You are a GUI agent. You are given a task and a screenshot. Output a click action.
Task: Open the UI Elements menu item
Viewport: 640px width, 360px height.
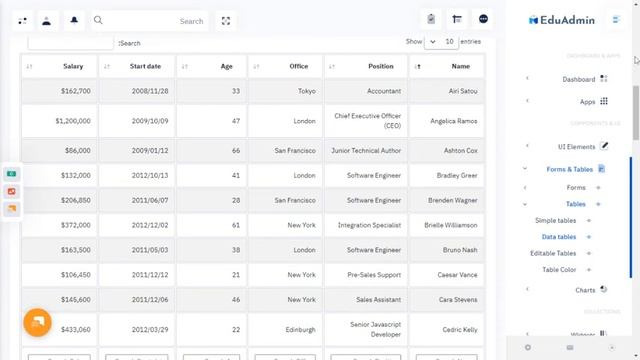point(576,147)
